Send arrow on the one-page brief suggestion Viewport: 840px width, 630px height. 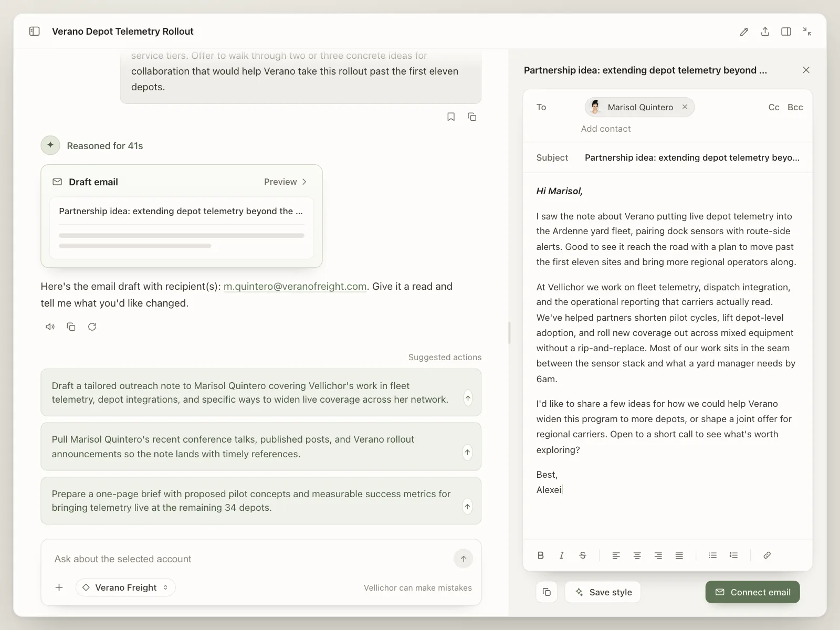tap(468, 507)
